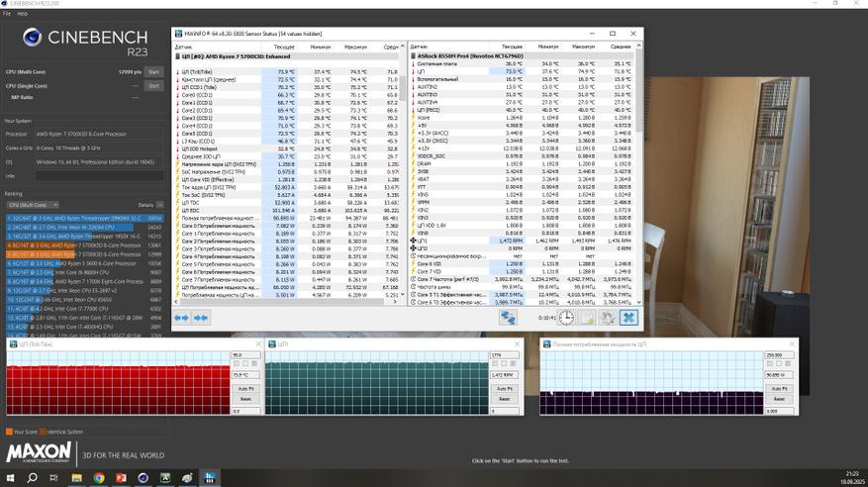Open PowerPoint from the taskbar
This screenshot has width=868, height=487.
click(121, 478)
